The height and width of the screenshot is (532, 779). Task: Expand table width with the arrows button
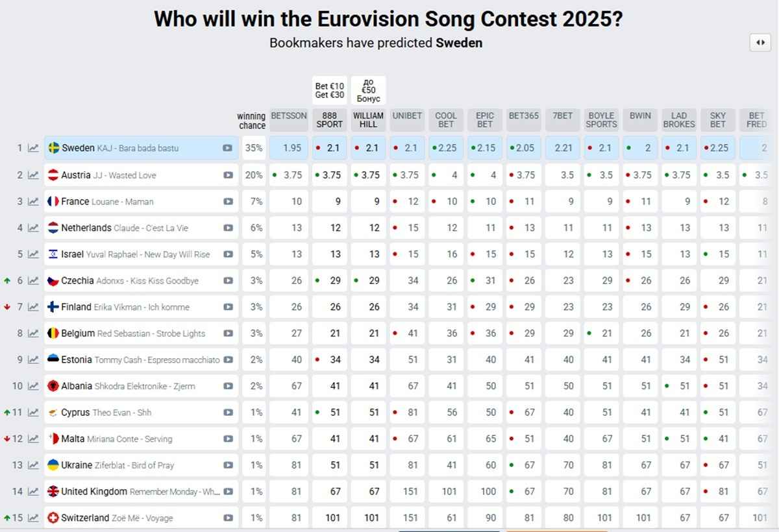click(x=760, y=43)
